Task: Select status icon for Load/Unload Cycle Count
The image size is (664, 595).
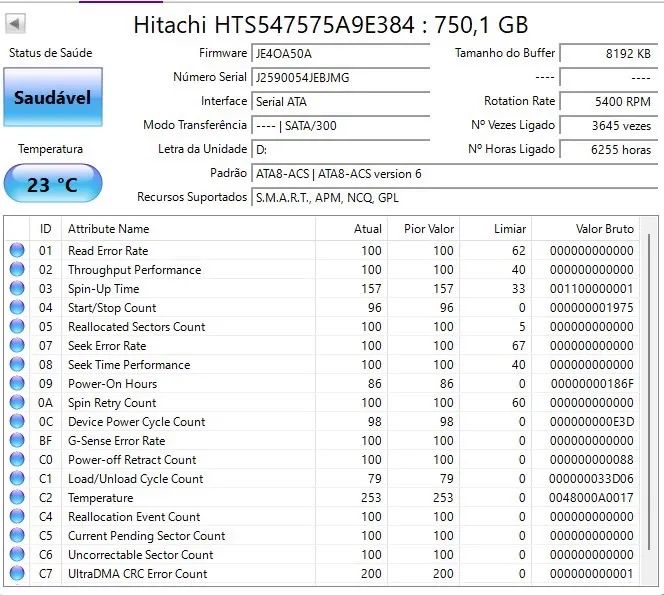Action: pos(17,479)
